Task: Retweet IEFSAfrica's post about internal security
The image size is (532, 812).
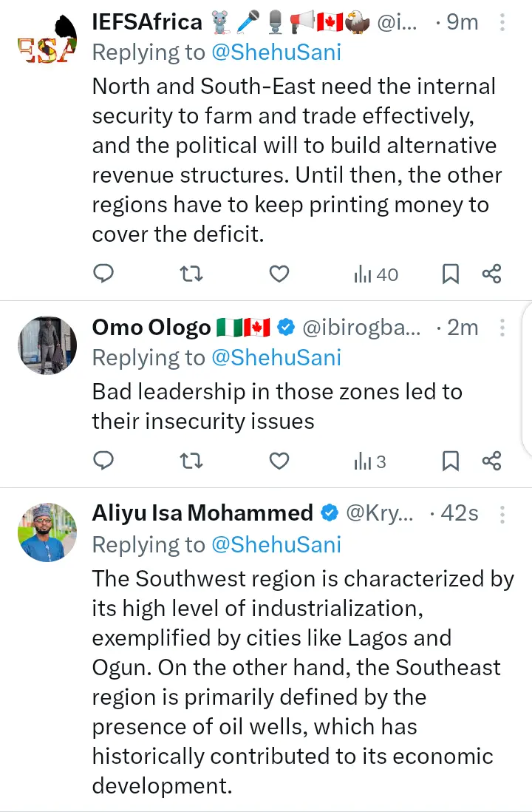Action: [x=191, y=274]
